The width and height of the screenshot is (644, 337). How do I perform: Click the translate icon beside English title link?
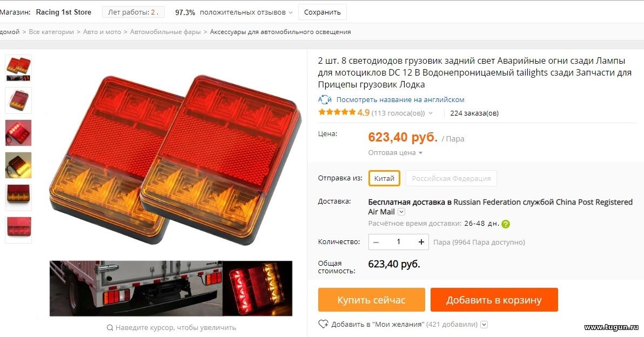click(x=325, y=100)
